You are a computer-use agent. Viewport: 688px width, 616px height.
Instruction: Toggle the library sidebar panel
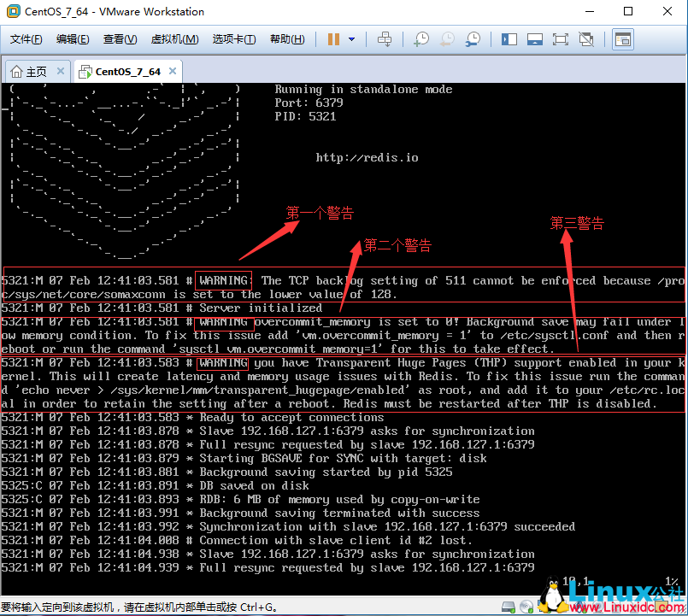tap(509, 39)
